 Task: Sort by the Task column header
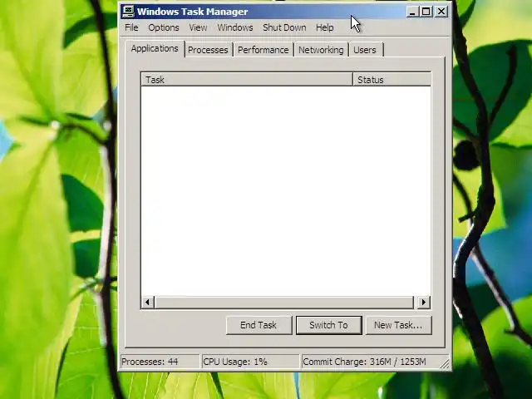(247, 80)
